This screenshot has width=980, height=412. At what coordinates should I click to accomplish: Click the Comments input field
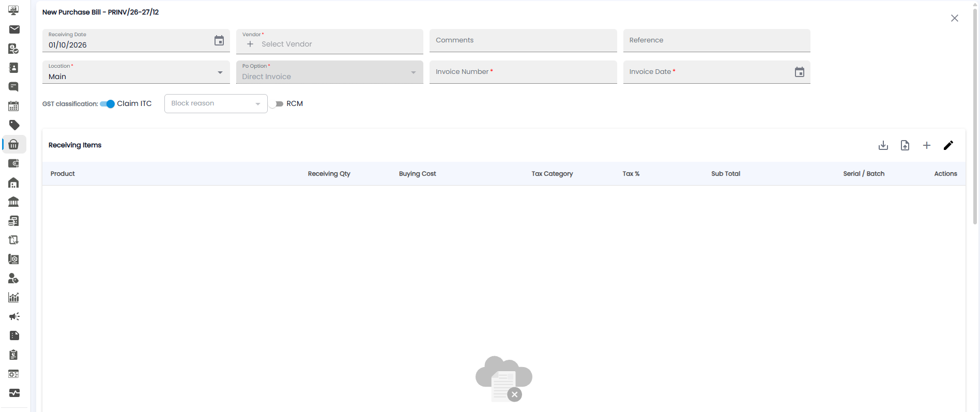pos(523,40)
